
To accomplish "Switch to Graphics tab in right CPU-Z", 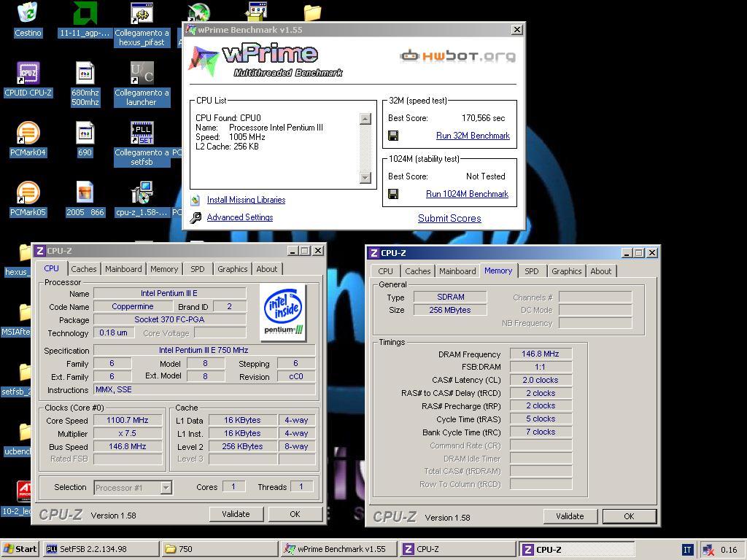I will (566, 271).
